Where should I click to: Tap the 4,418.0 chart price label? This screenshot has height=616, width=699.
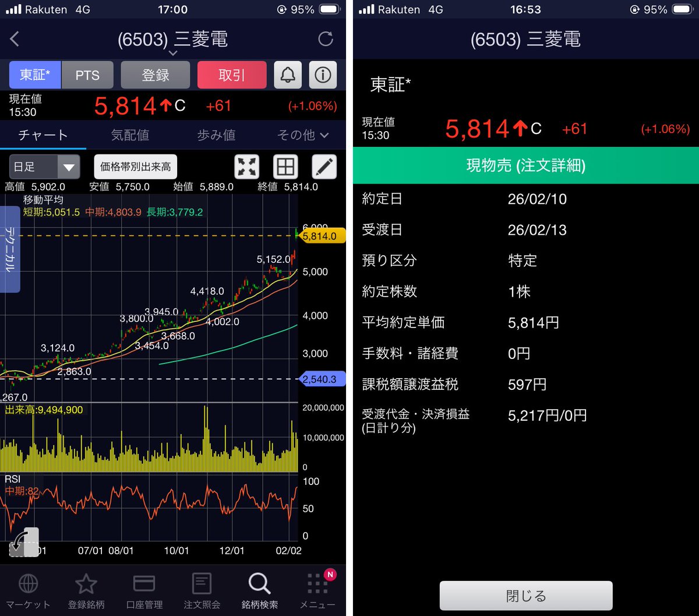[x=207, y=291]
